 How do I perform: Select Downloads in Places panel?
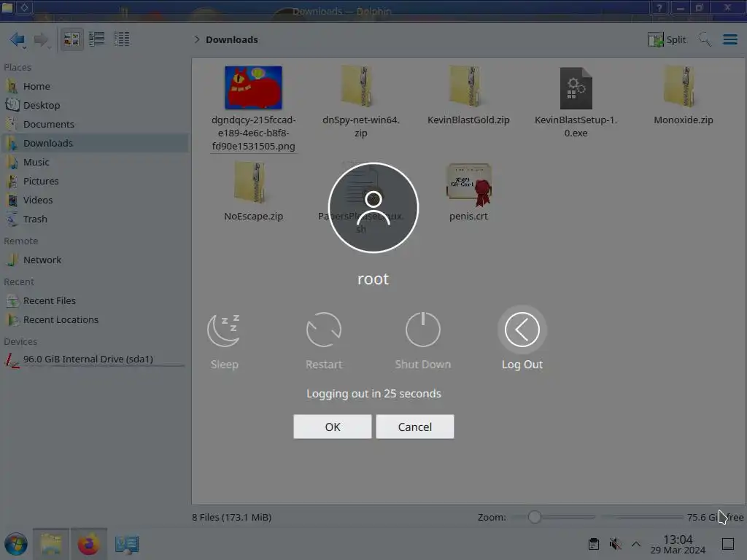point(94,144)
